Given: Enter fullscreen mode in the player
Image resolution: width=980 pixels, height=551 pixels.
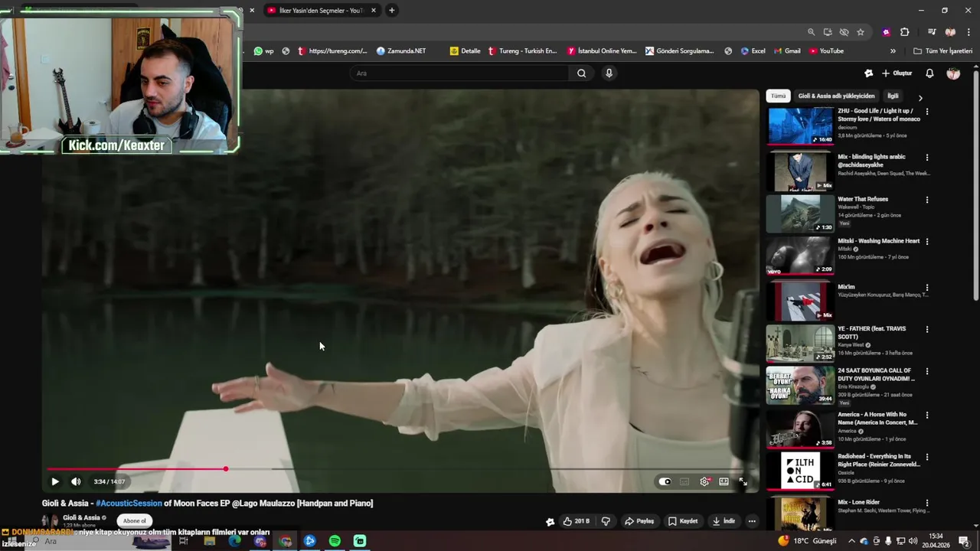Looking at the screenshot, I should [x=743, y=481].
